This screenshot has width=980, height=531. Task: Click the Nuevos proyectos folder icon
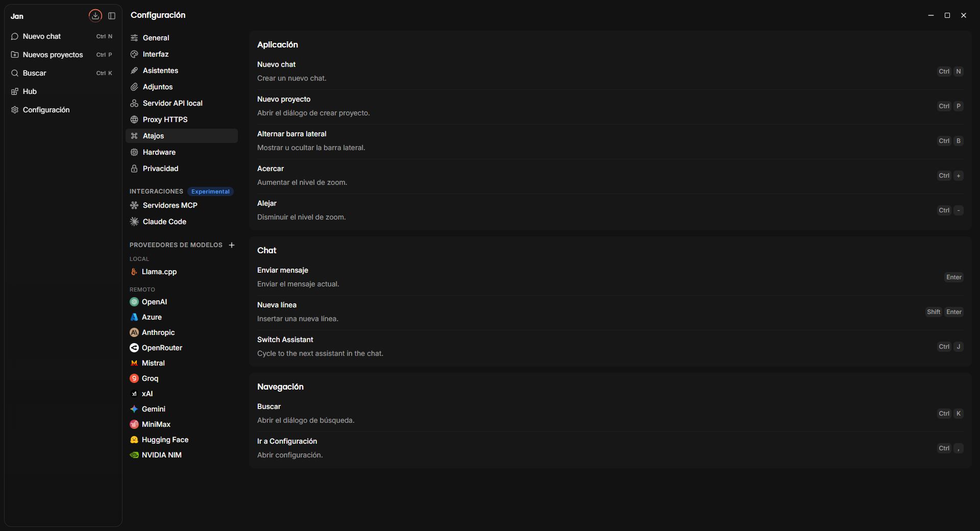(x=15, y=55)
